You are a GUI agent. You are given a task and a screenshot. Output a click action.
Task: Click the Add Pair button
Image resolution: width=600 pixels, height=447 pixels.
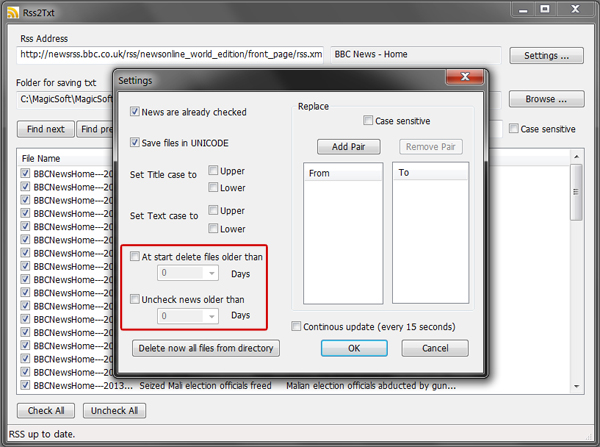pos(349,147)
